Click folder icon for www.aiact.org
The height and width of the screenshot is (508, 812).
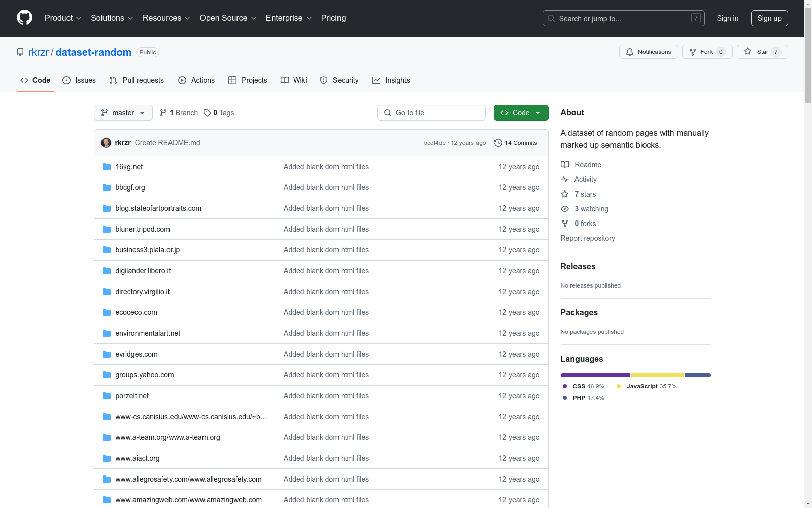(x=107, y=458)
